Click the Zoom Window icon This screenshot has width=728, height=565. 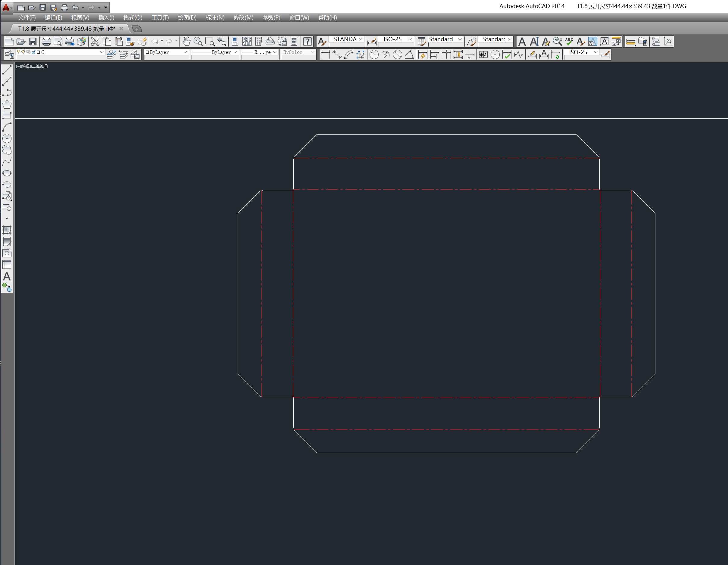(x=210, y=41)
